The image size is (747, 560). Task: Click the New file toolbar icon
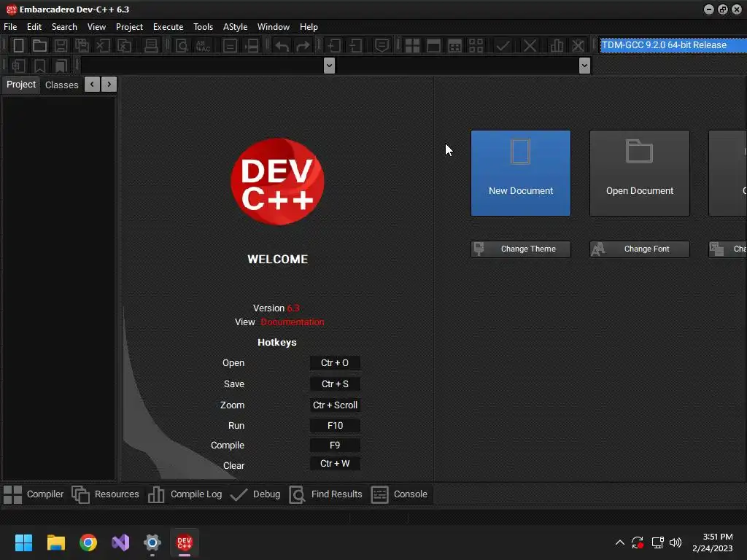click(18, 46)
